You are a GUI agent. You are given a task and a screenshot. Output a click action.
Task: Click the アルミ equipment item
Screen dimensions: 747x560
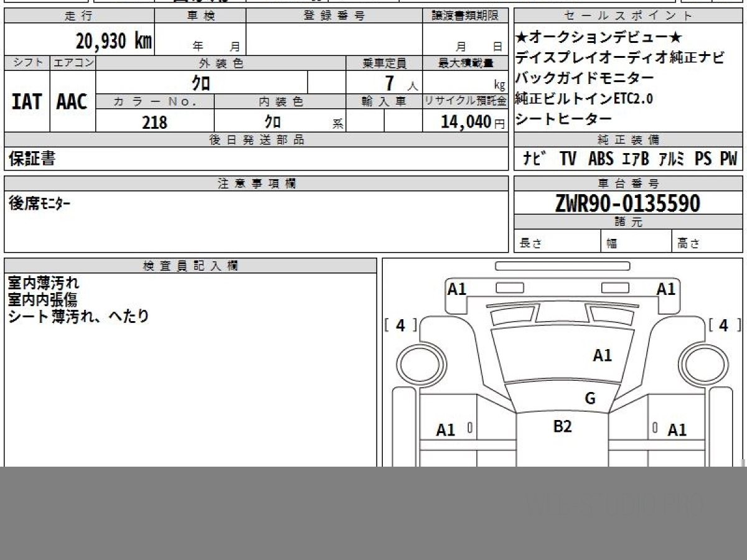tap(672, 159)
